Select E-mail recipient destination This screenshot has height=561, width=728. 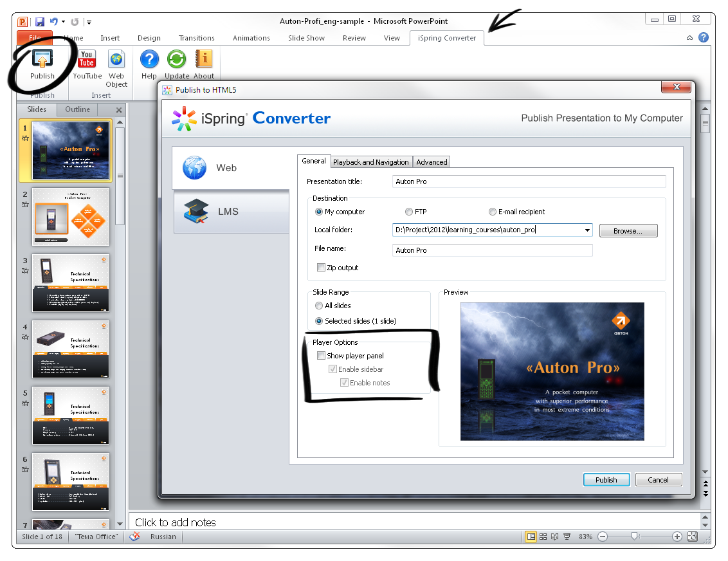pos(492,212)
